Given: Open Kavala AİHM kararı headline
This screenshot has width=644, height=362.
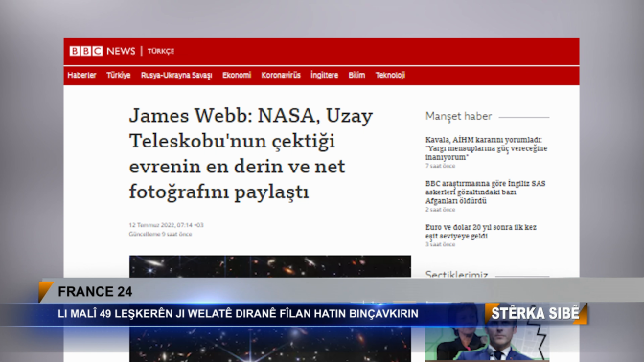Looking at the screenshot, I should click(486, 148).
